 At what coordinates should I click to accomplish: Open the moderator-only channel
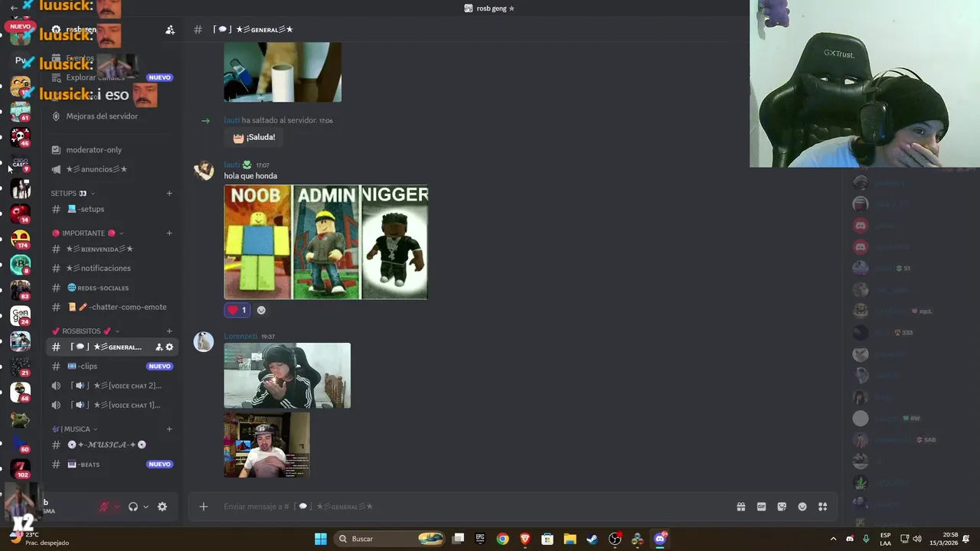click(x=112, y=150)
